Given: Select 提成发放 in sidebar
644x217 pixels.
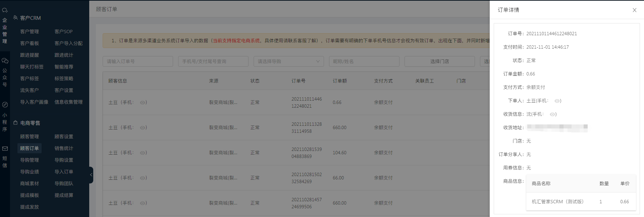Looking at the screenshot, I should click(x=30, y=207).
